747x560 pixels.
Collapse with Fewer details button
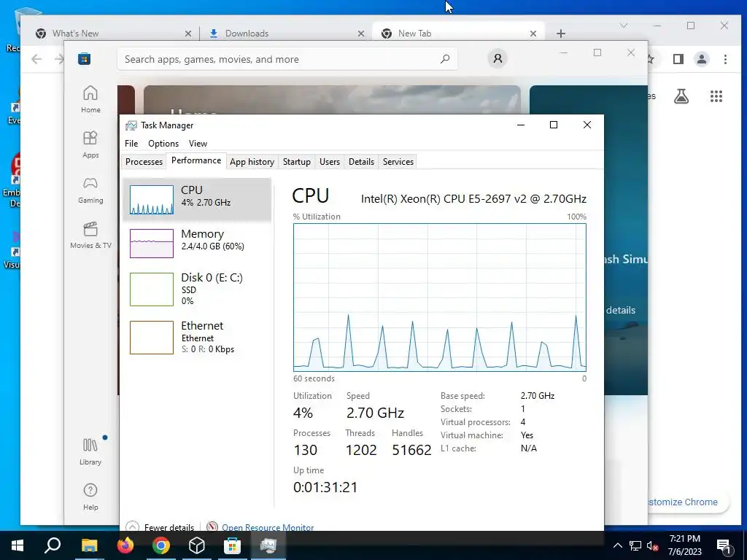pyautogui.click(x=160, y=527)
